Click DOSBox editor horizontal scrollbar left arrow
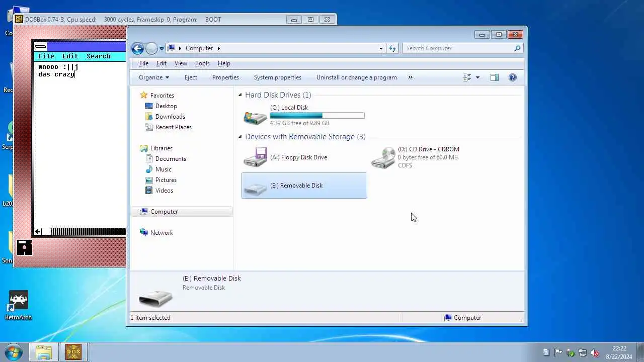Screen dimensions: 644x362 (38, 232)
